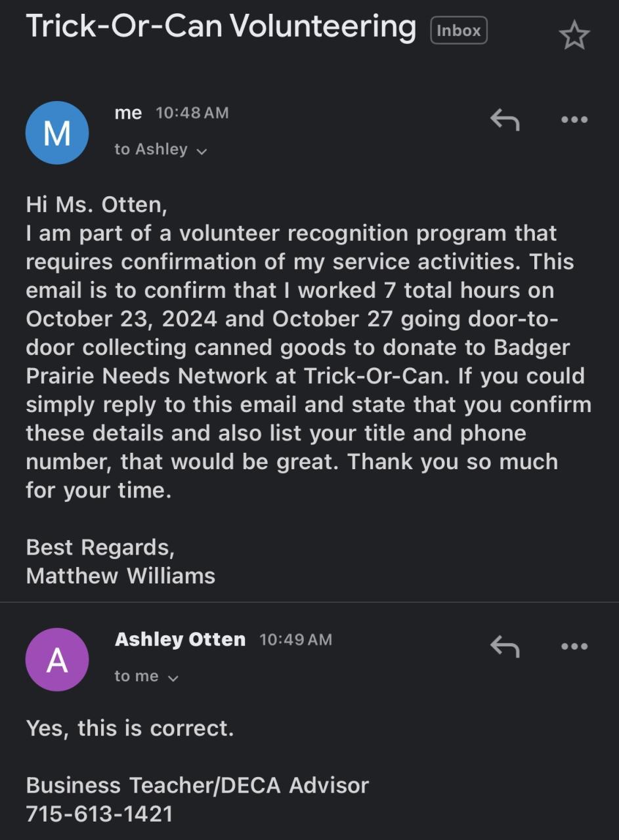
Task: Open more options for Ashley Otten's message
Action: [574, 647]
